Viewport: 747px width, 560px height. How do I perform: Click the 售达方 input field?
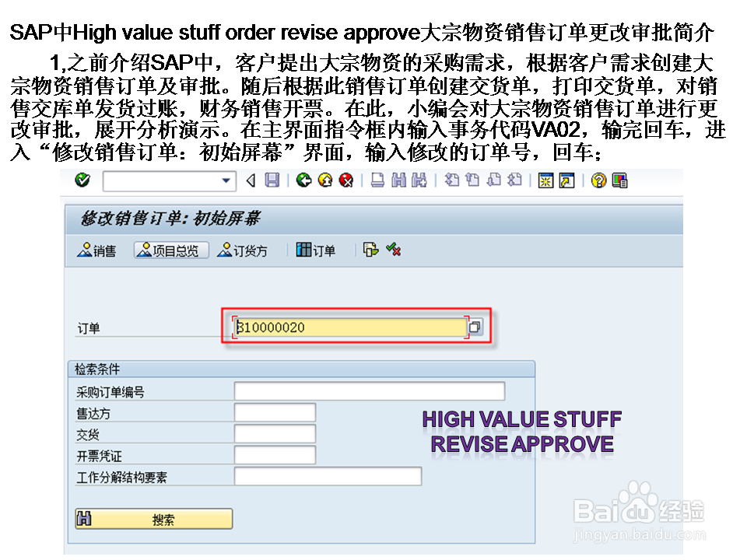(x=275, y=412)
